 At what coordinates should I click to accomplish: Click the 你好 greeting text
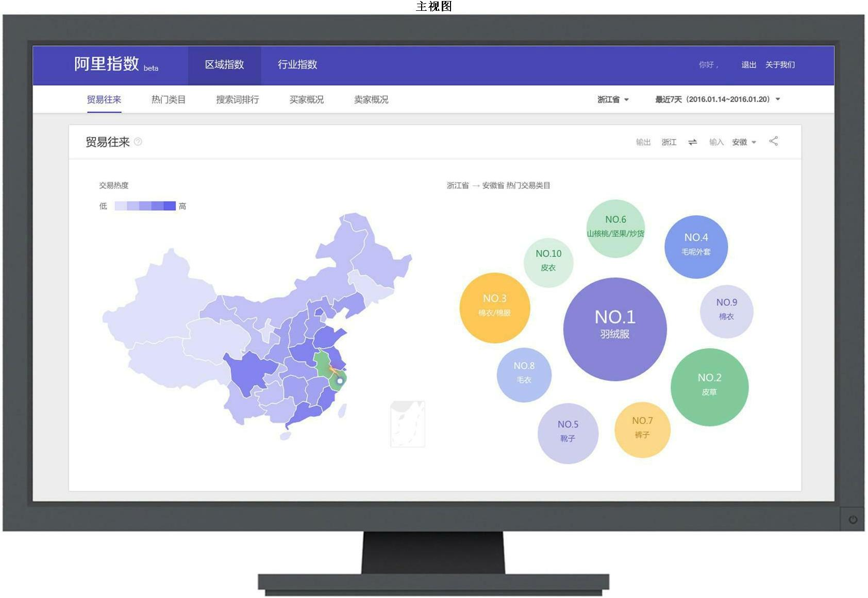coord(708,65)
